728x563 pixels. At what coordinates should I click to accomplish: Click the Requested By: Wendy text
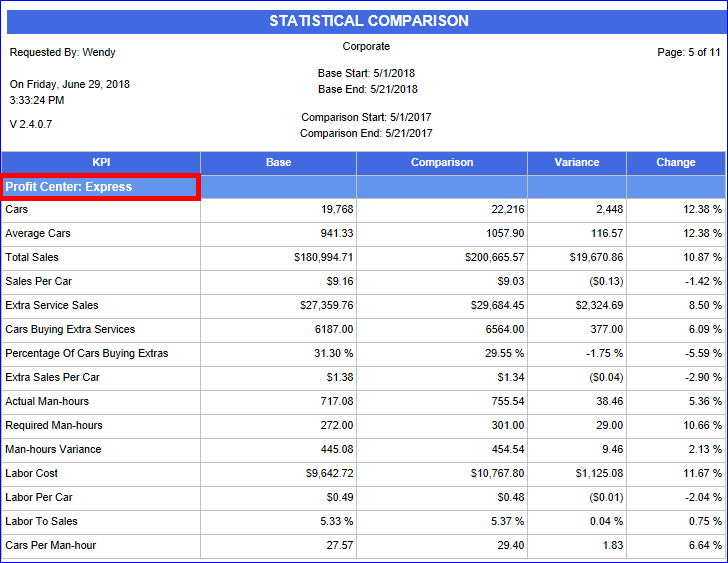62,52
